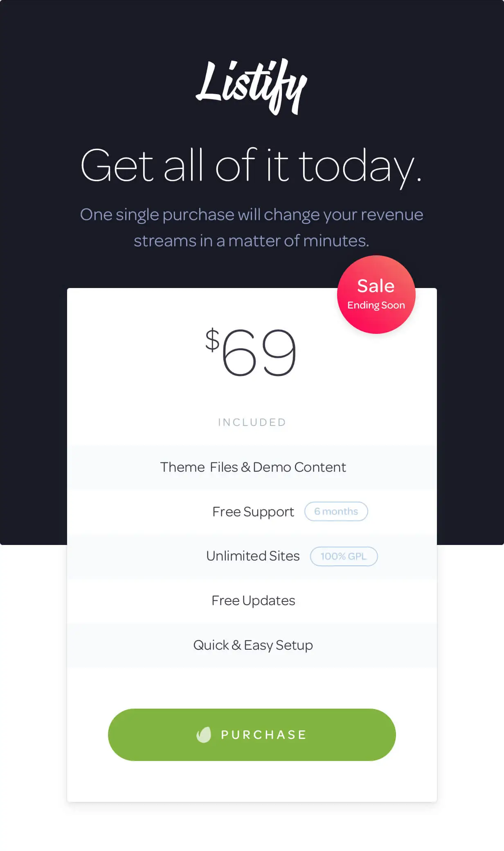Toggle the Free Support feature row

[252, 511]
